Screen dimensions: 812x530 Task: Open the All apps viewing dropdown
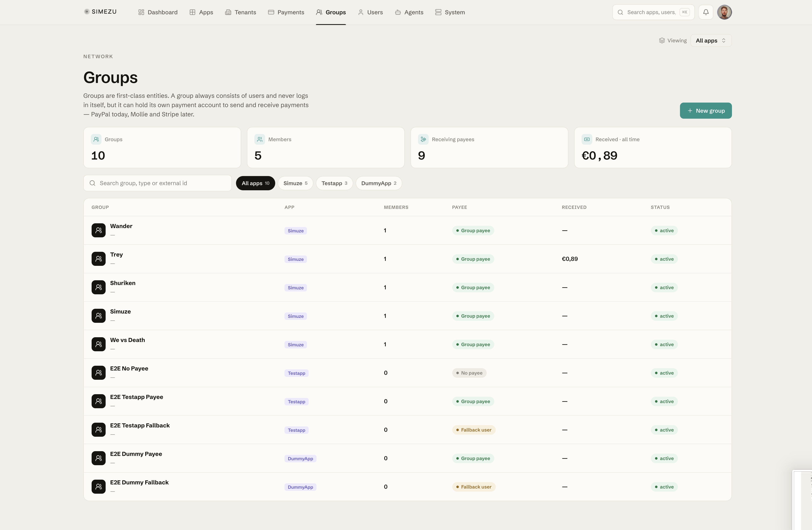click(711, 41)
